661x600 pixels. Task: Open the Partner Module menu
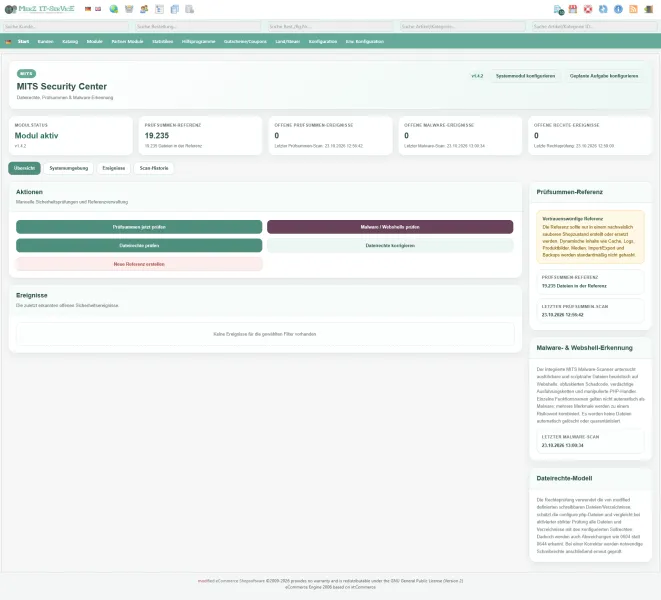pos(127,41)
